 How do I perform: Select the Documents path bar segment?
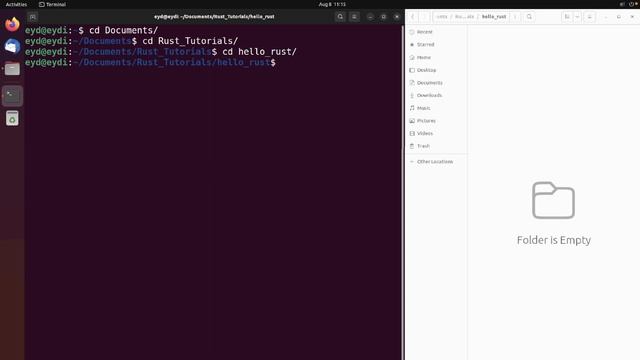(x=442, y=17)
